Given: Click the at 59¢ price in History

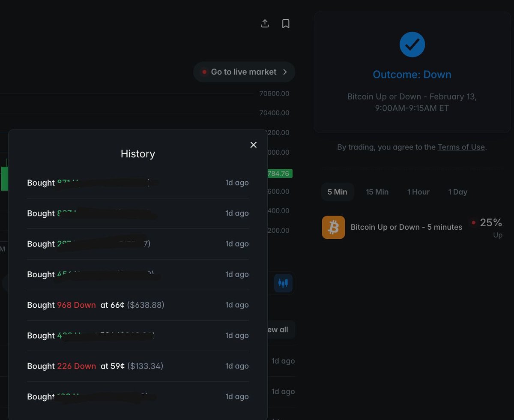Looking at the screenshot, I should click(113, 366).
